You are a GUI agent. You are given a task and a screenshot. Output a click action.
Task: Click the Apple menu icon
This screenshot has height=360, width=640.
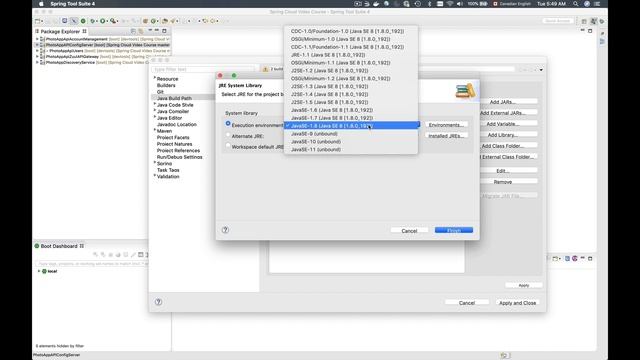tap(41, 4)
